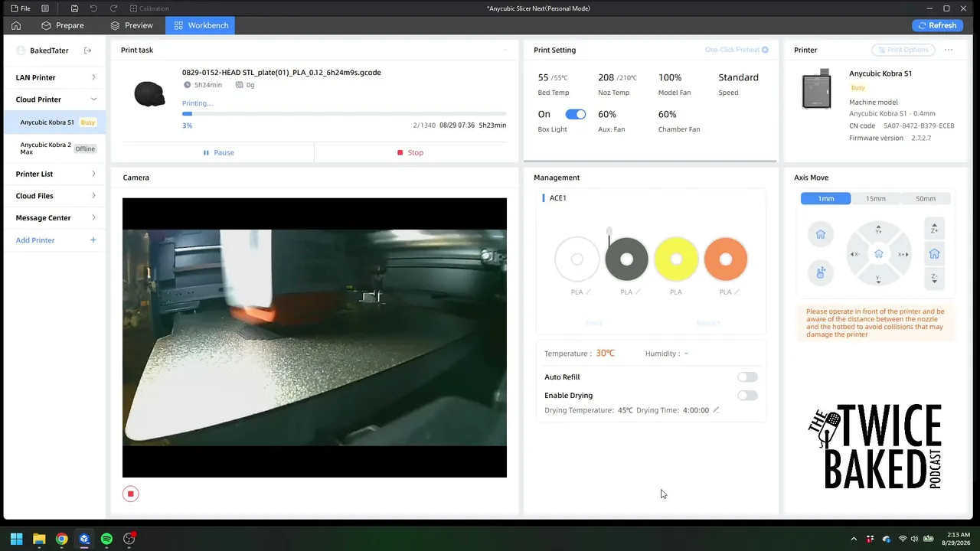
Task: Select the yellow filament spool
Action: click(x=676, y=259)
